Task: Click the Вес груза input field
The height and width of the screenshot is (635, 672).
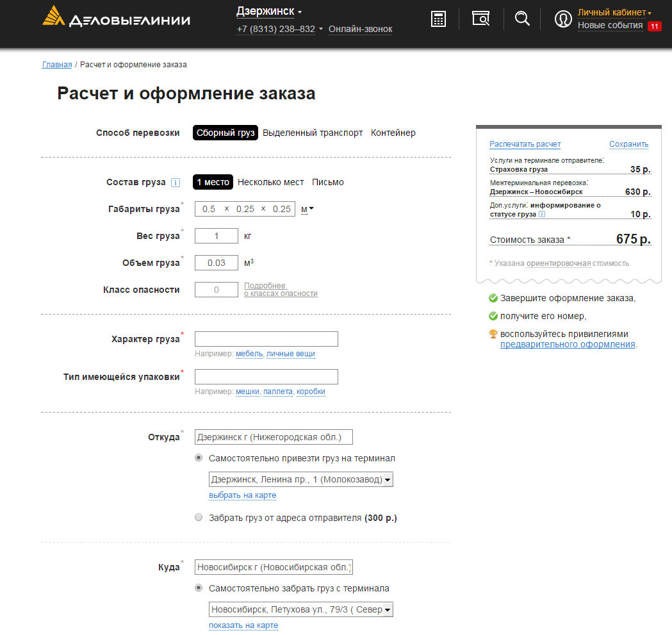Action: point(216,236)
